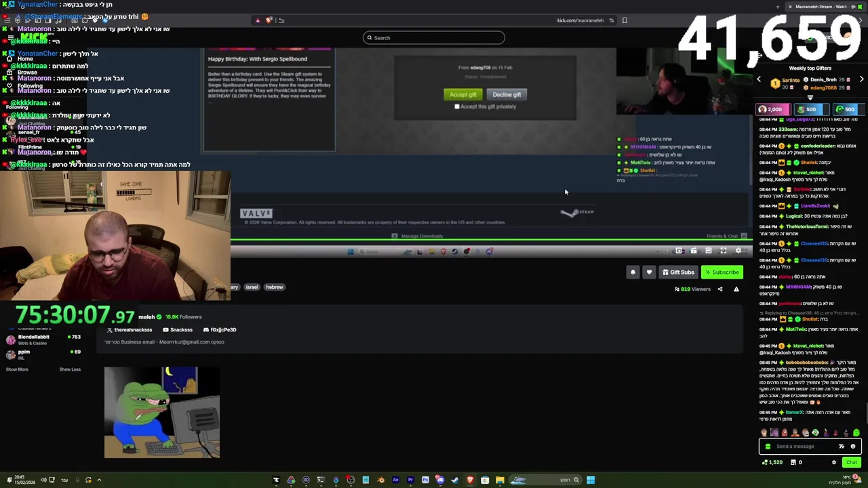Viewport: 868px width, 488px height.
Task: Open the video player settings gear
Action: (x=738, y=251)
